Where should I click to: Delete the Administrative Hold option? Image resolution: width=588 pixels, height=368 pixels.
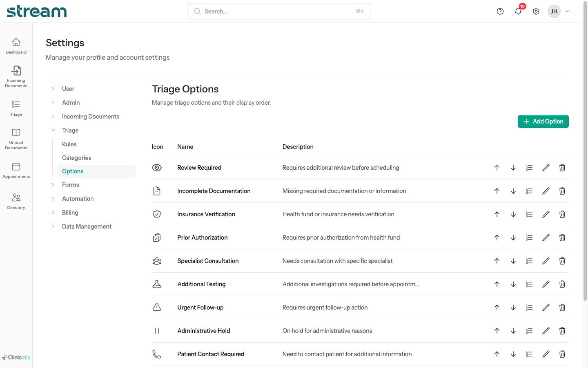point(562,330)
